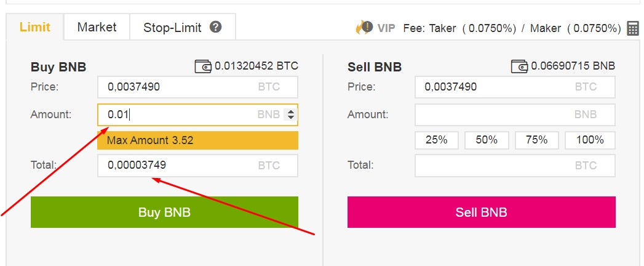
Task: Open the fee calculator icon
Action: click(x=633, y=28)
